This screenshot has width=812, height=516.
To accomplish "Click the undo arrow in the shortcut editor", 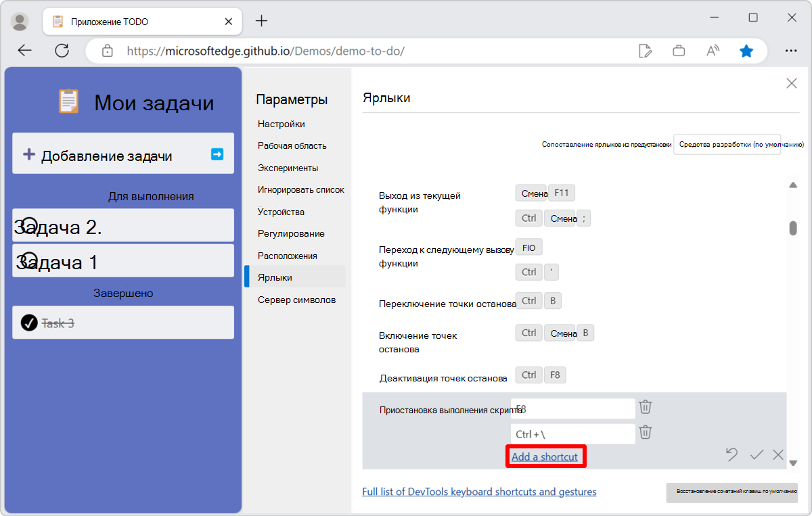I will click(x=731, y=455).
